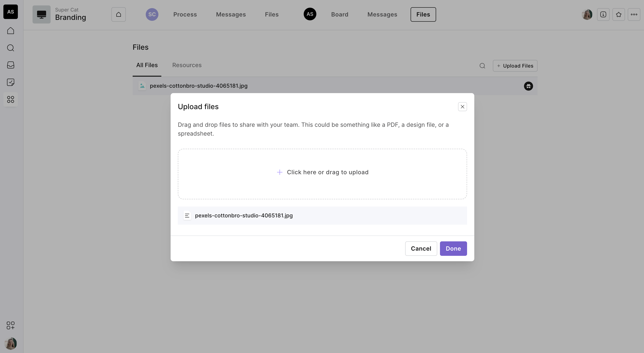The height and width of the screenshot is (353, 644).
Task: Open the Inbox tray icon in sidebar
Action: pos(10,65)
